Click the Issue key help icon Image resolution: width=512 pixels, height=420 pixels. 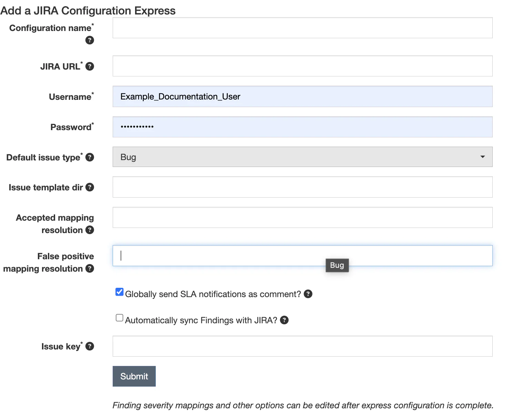coord(90,346)
